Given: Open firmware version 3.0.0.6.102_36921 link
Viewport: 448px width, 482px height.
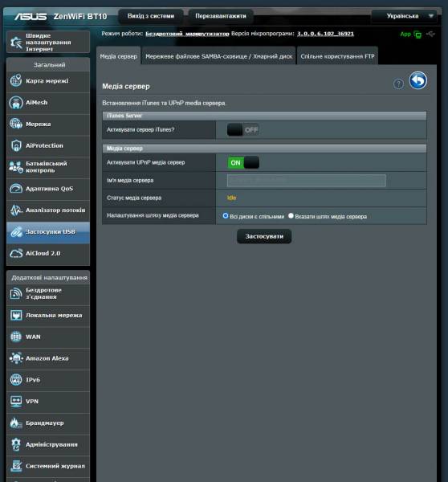Looking at the screenshot, I should [x=325, y=34].
